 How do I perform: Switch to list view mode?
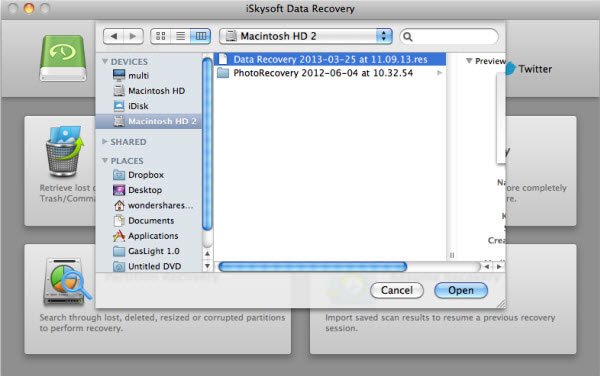(180, 36)
